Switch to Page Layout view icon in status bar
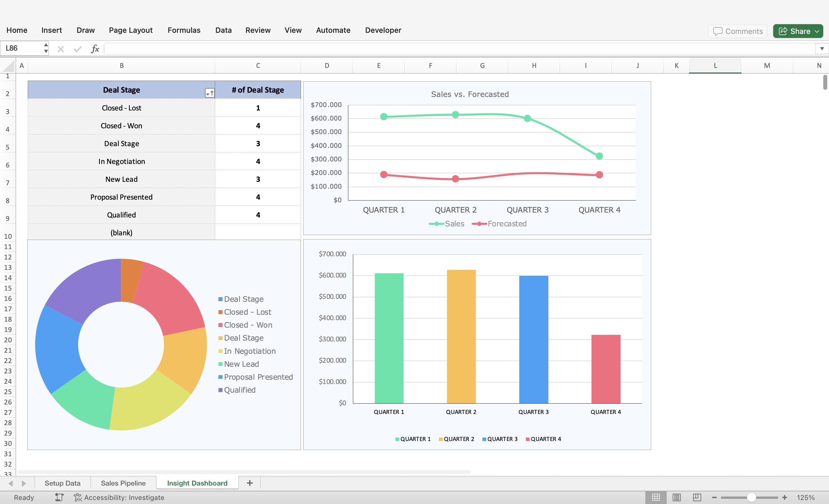 [x=677, y=497]
